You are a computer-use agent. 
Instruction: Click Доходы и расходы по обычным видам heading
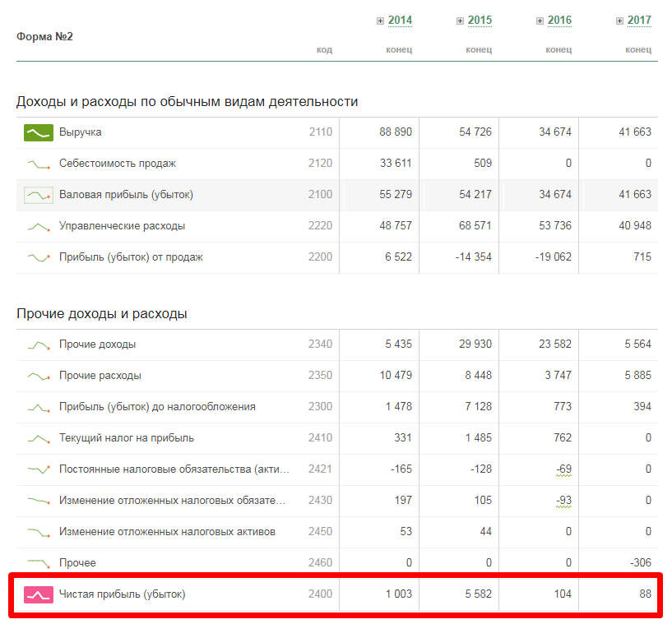187,102
